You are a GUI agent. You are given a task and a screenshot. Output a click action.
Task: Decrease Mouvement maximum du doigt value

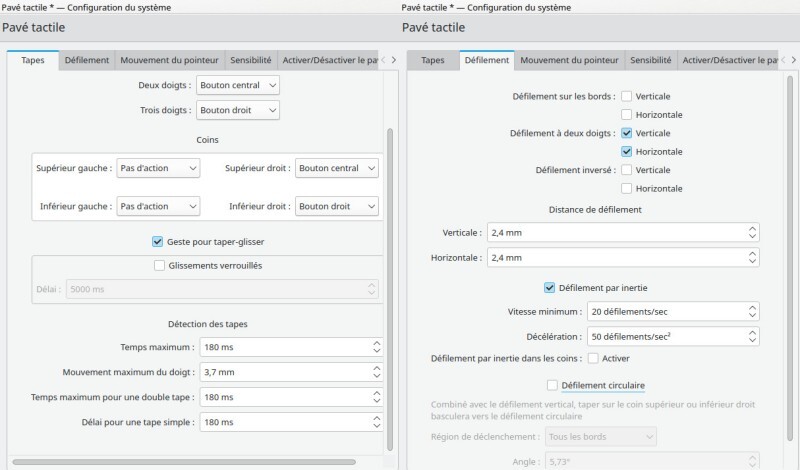pos(376,376)
